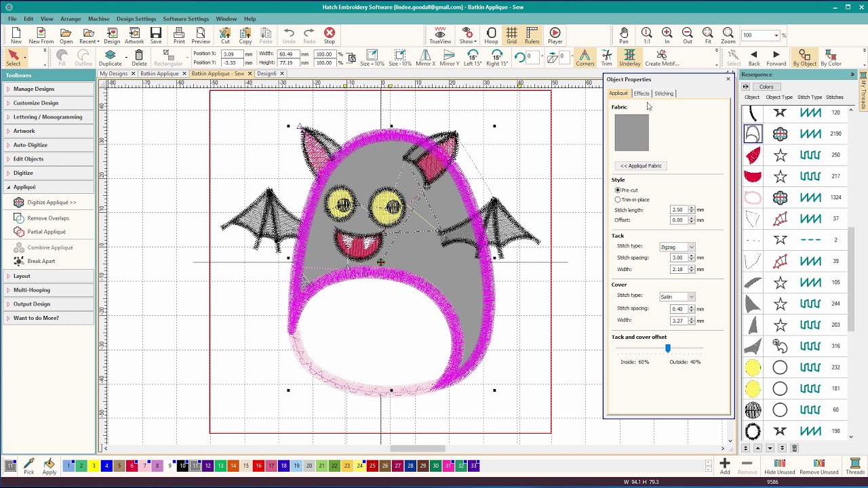The height and width of the screenshot is (488, 868).
Task: Click the Mirror Y tool
Action: pyautogui.click(x=449, y=58)
